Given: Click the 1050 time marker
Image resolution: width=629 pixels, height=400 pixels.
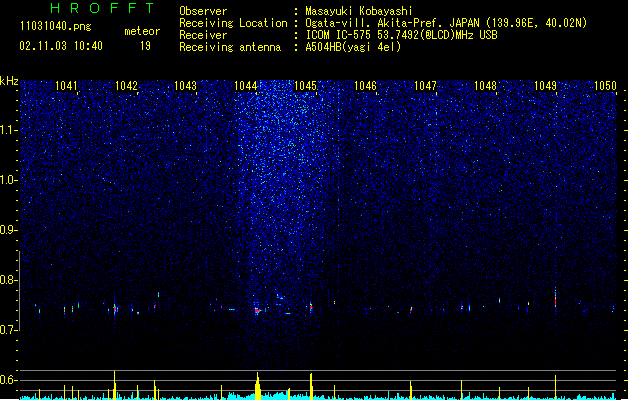Looking at the screenshot, I should click(x=605, y=86).
